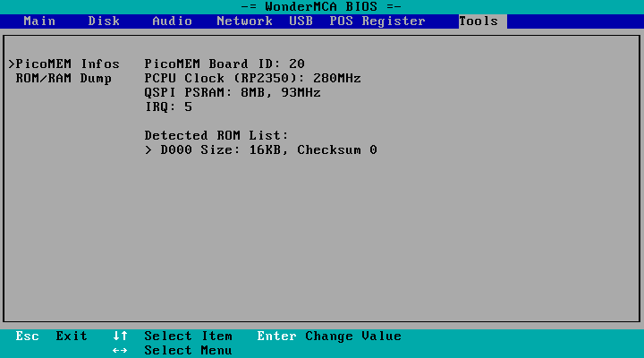
Task: Select the Network tab
Action: point(244,21)
